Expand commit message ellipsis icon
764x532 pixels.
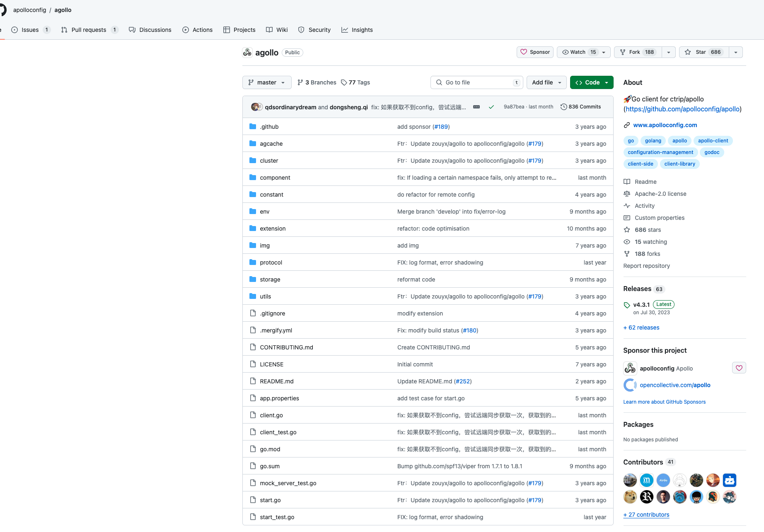pos(476,107)
